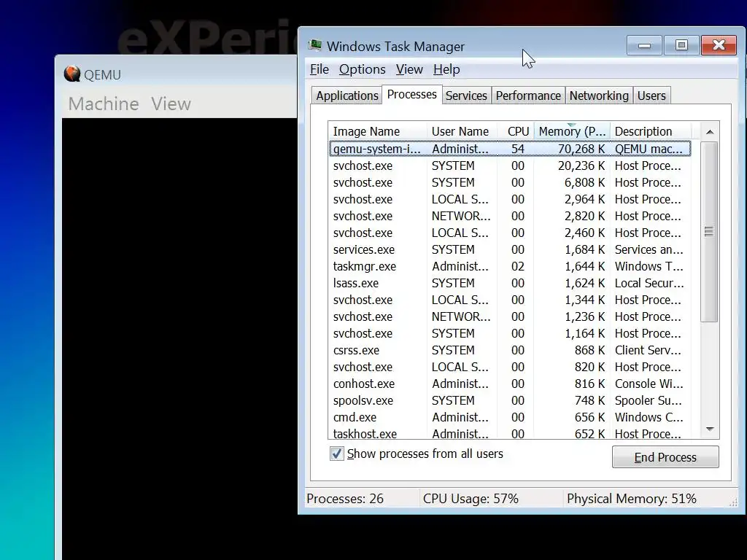Open the View menu in Task Manager
Viewport: 747px width, 560px height.
point(409,69)
